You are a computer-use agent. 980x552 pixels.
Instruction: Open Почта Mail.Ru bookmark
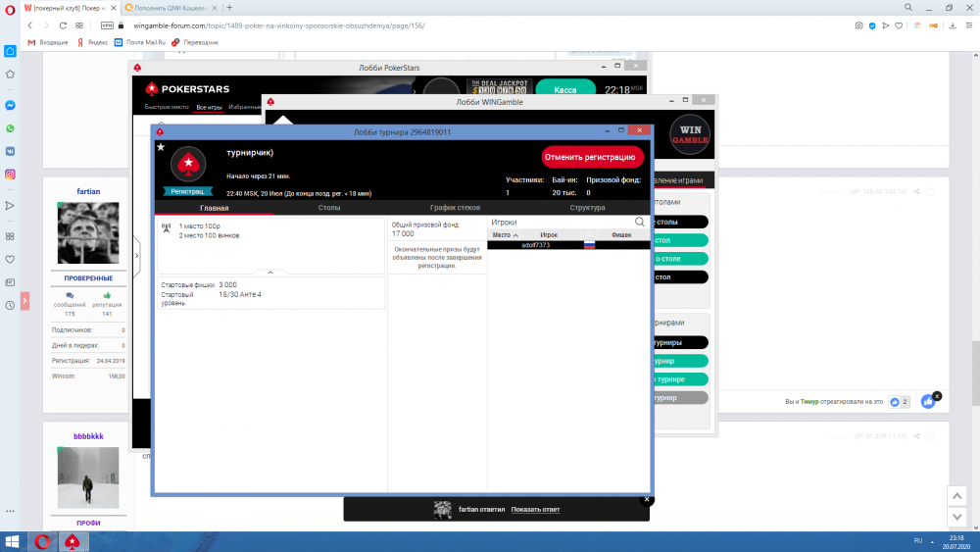(140, 42)
